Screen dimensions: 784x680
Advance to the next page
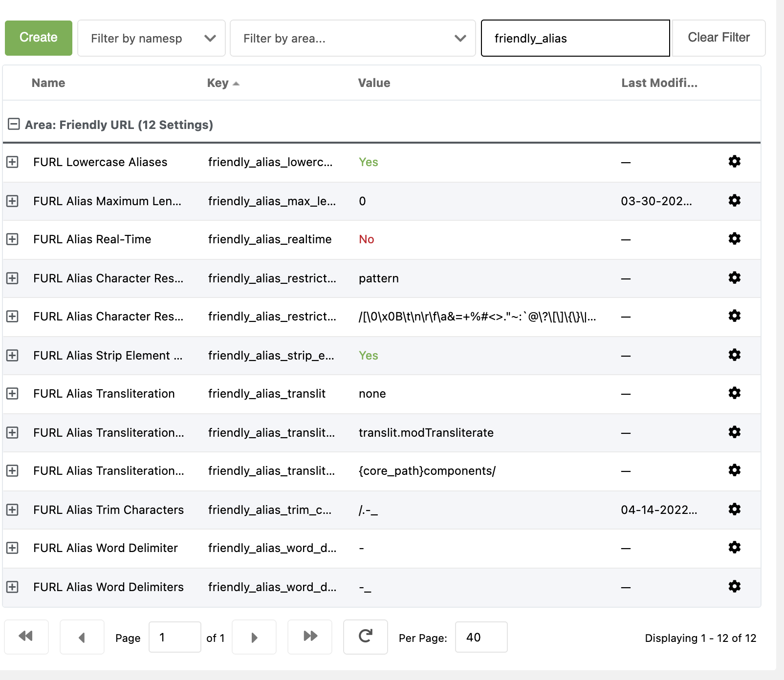[254, 637]
